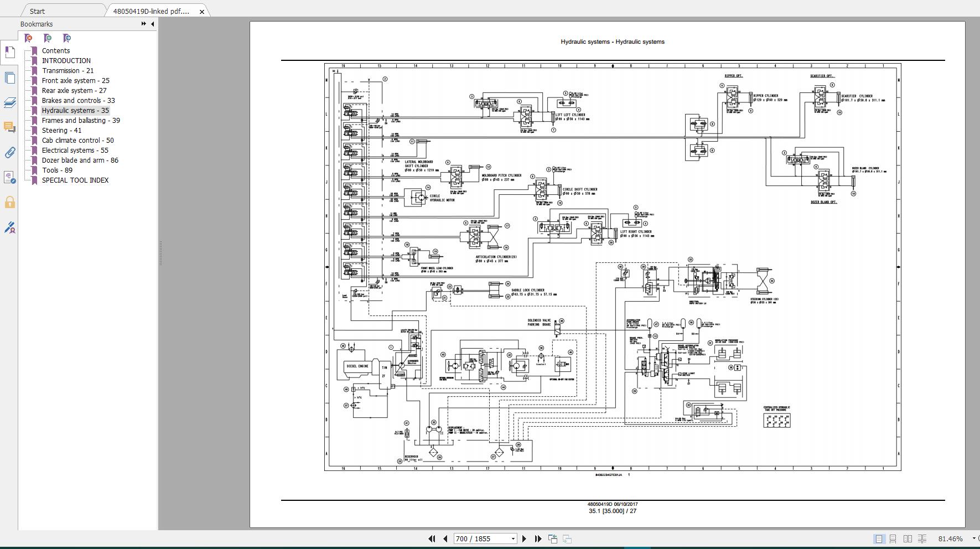This screenshot has height=549, width=980.
Task: Click the bookmark icon beside Contents
Action: tap(34, 50)
